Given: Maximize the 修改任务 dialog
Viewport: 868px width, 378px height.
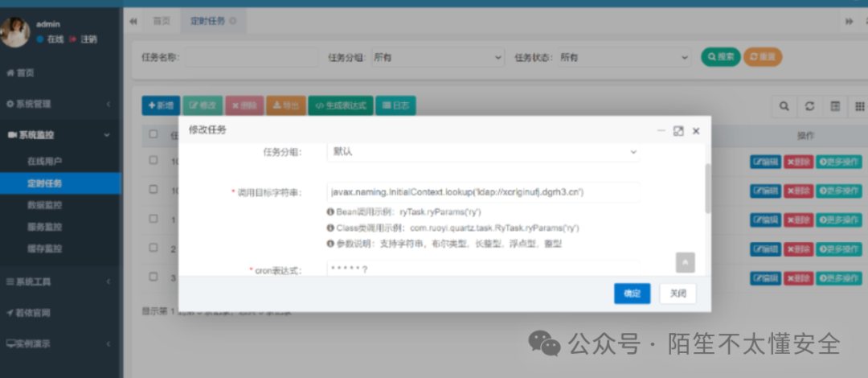Looking at the screenshot, I should 678,131.
